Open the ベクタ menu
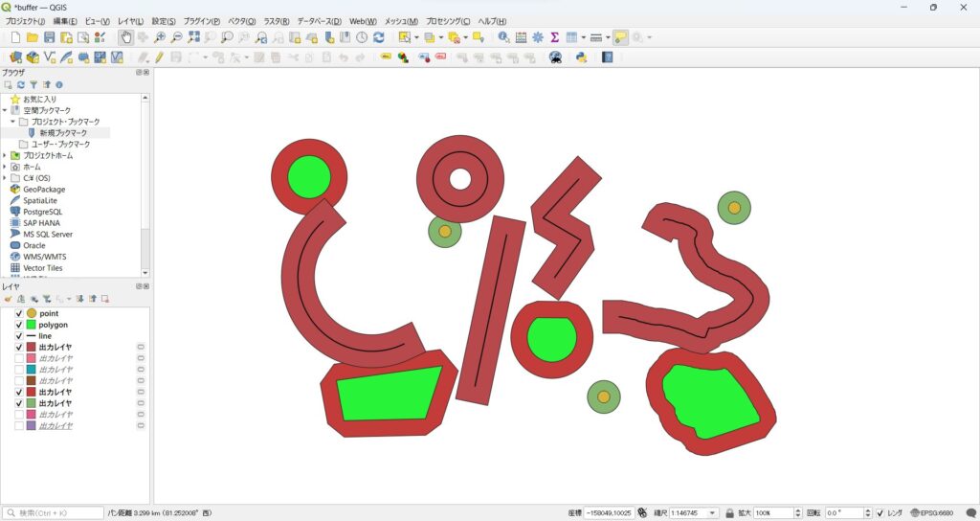 [x=240, y=21]
